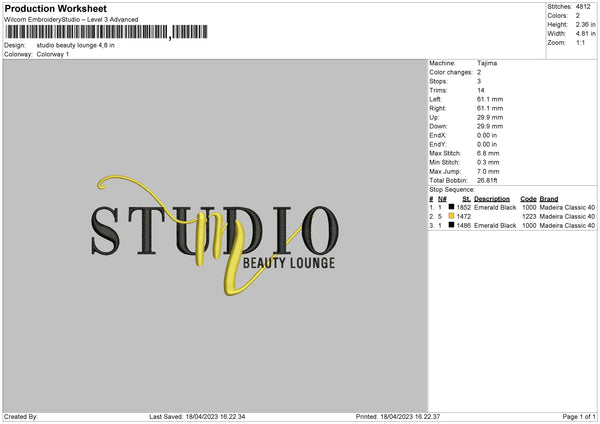Click the Production Worksheet heading
The image size is (600, 424).
[55, 8]
